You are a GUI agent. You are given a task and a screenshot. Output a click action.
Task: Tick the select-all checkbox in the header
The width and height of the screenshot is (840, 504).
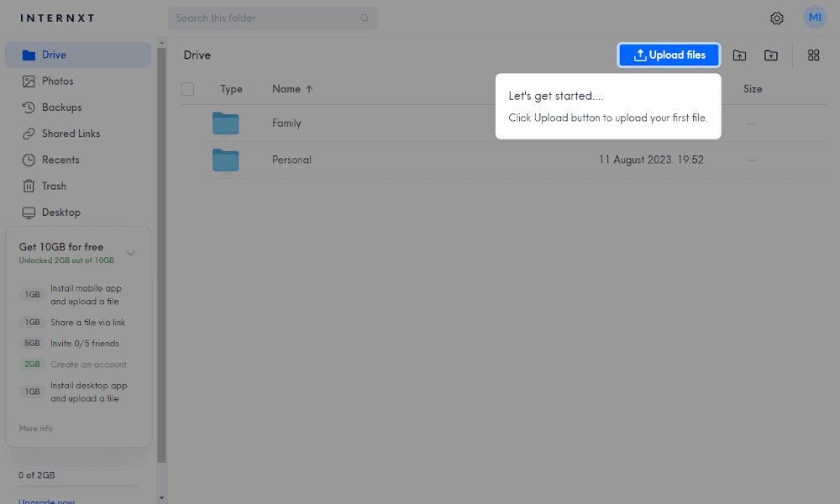point(187,89)
